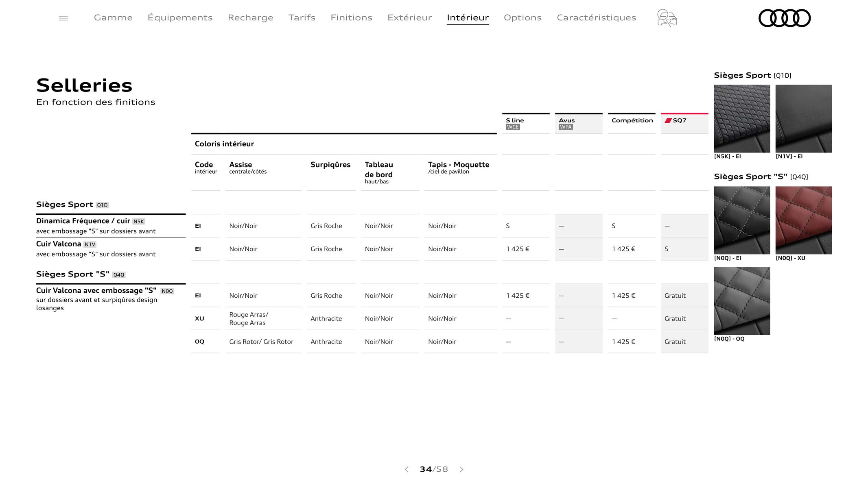Click the Rouge Arras/Rouge Arras cell
The image size is (868, 488).
[249, 319]
